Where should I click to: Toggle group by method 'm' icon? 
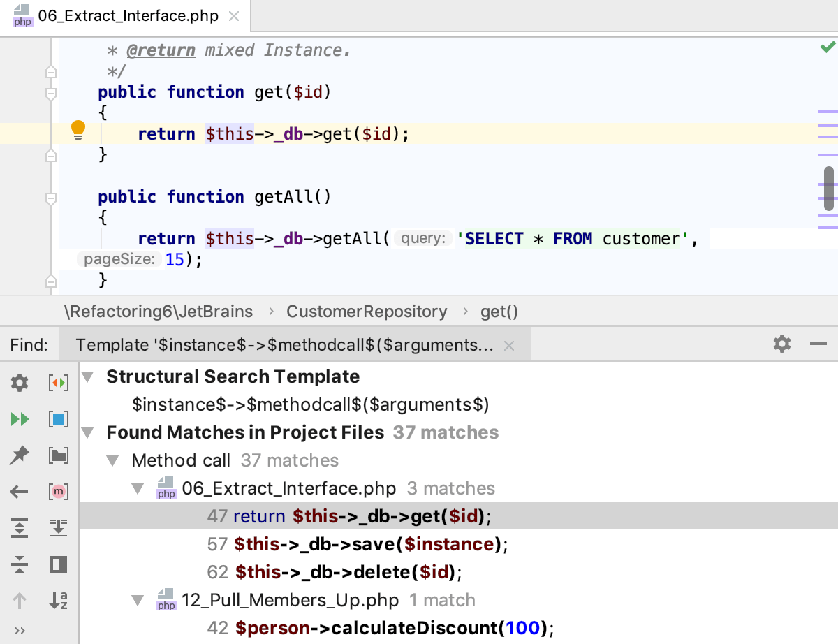59,492
